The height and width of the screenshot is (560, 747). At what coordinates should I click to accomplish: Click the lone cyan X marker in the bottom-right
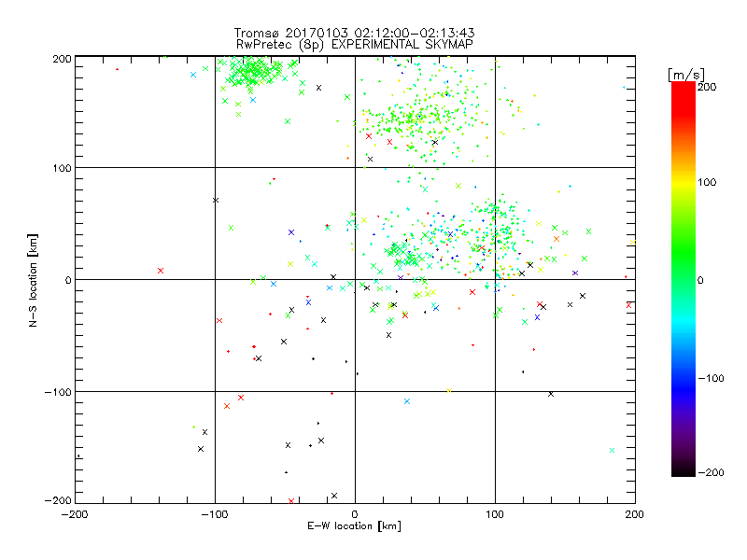[613, 451]
